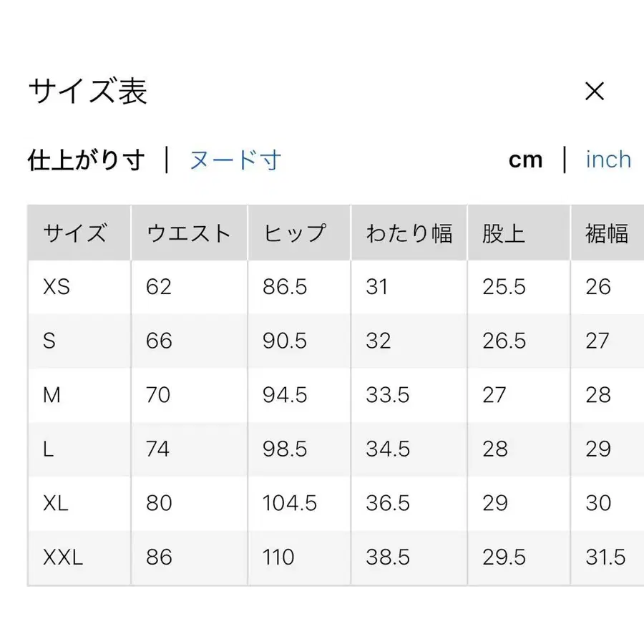Switch units to inch
Screen dimensions: 644x644
coord(607,160)
